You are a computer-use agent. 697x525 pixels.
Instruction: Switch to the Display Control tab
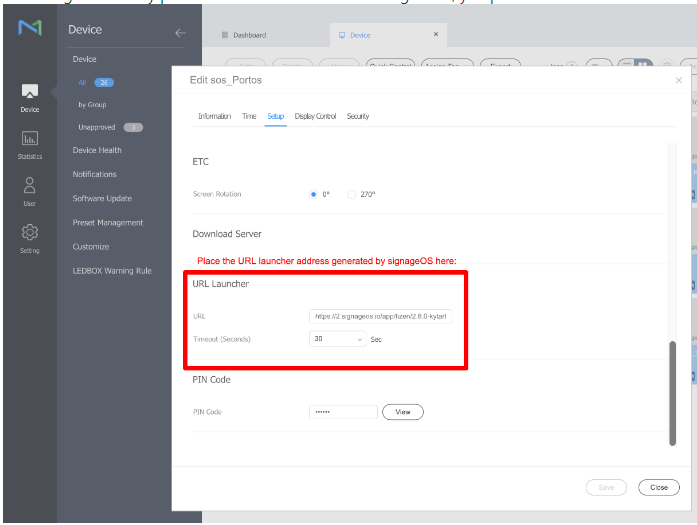315,116
